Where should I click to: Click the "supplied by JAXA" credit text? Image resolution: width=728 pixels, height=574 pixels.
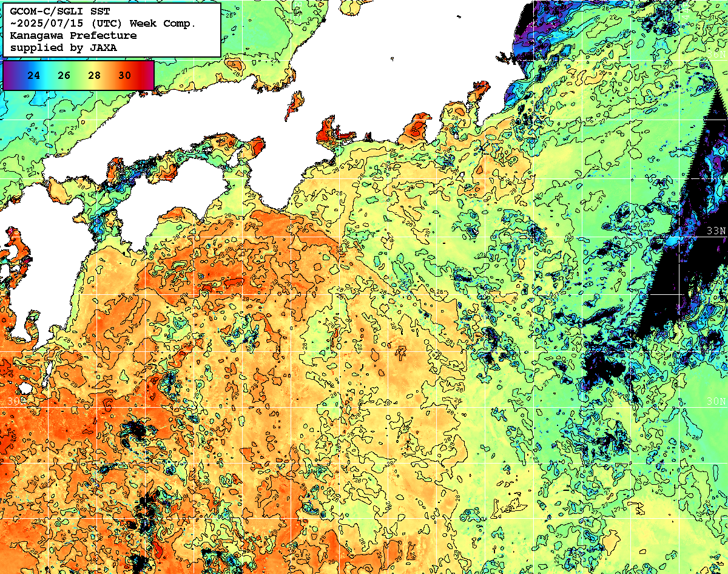pyautogui.click(x=63, y=47)
